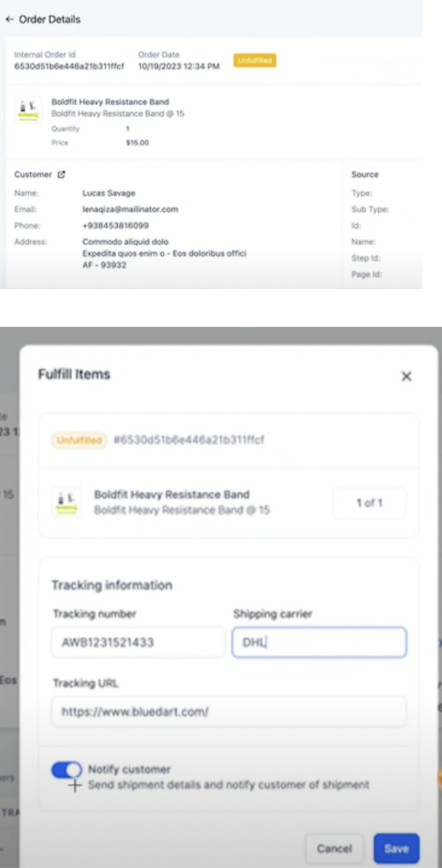The height and width of the screenshot is (868, 442).
Task: Click the order number #6530d51b6e446a21b311ffcf
Action: coord(188,440)
